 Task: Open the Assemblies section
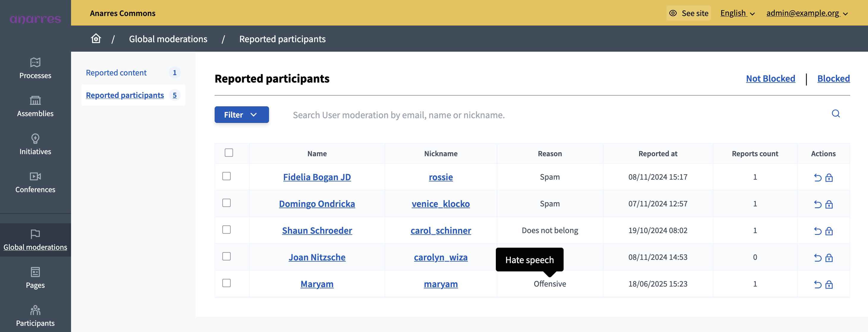(35, 106)
